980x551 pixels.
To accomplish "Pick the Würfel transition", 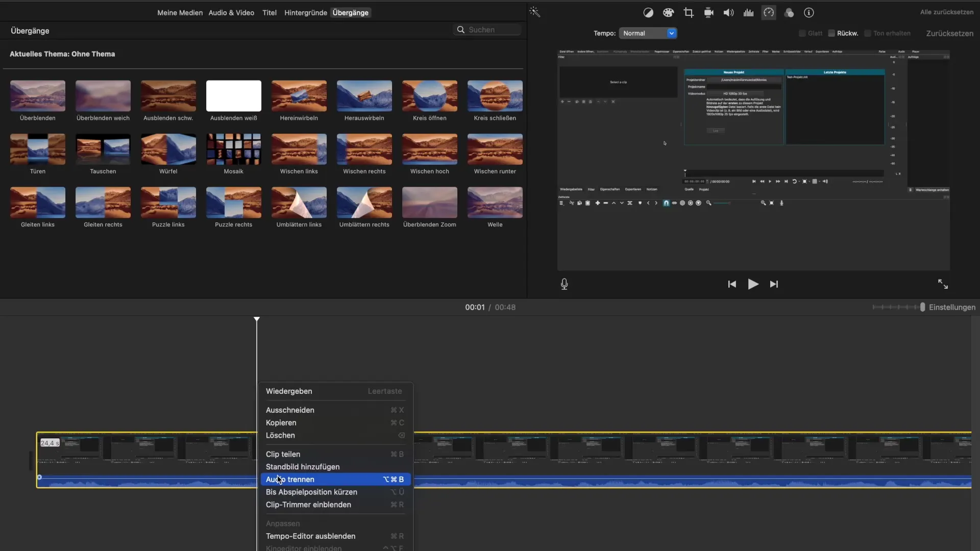I will 168,149.
